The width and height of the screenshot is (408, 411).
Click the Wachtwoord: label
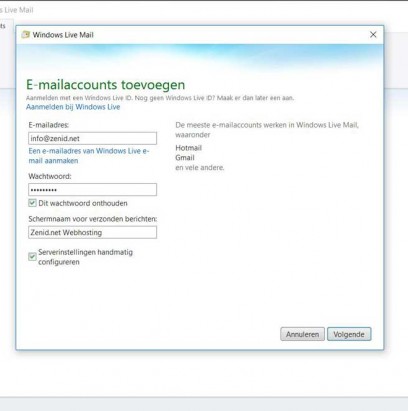(50, 176)
